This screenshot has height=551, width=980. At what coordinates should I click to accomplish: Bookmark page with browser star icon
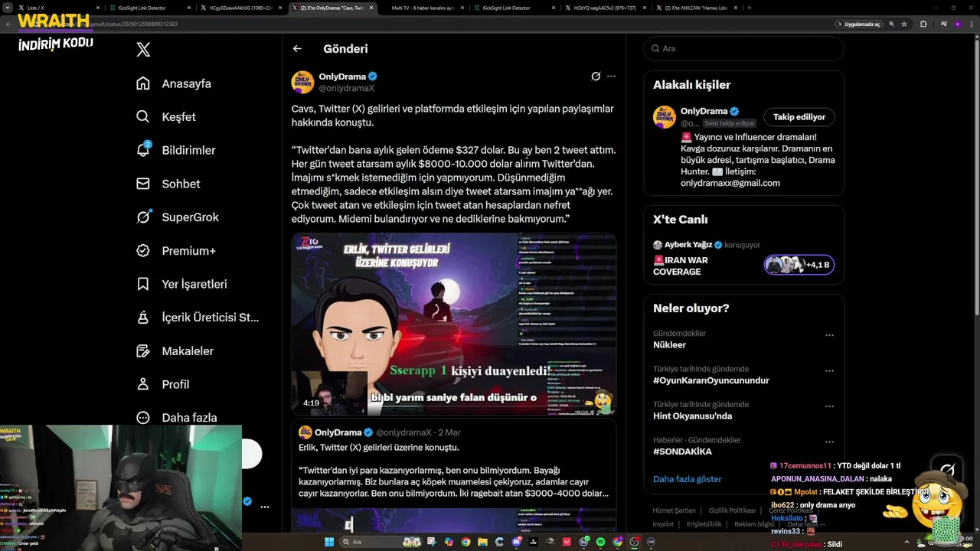click(904, 24)
